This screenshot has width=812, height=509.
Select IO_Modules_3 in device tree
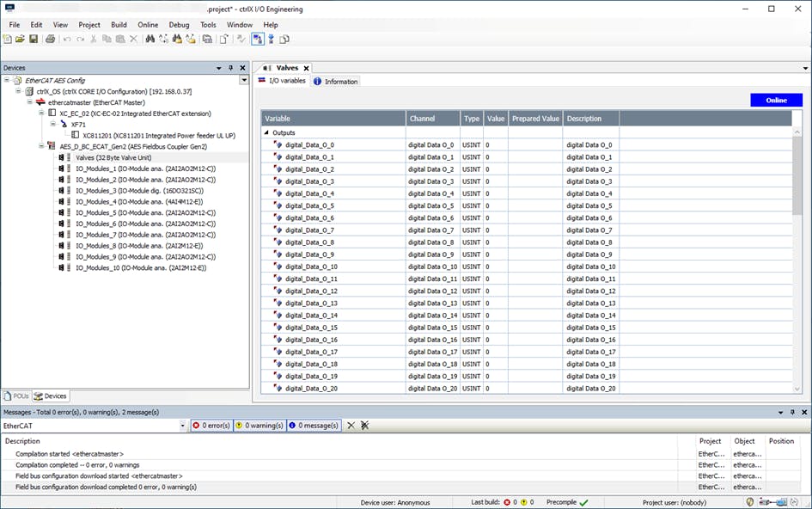140,191
